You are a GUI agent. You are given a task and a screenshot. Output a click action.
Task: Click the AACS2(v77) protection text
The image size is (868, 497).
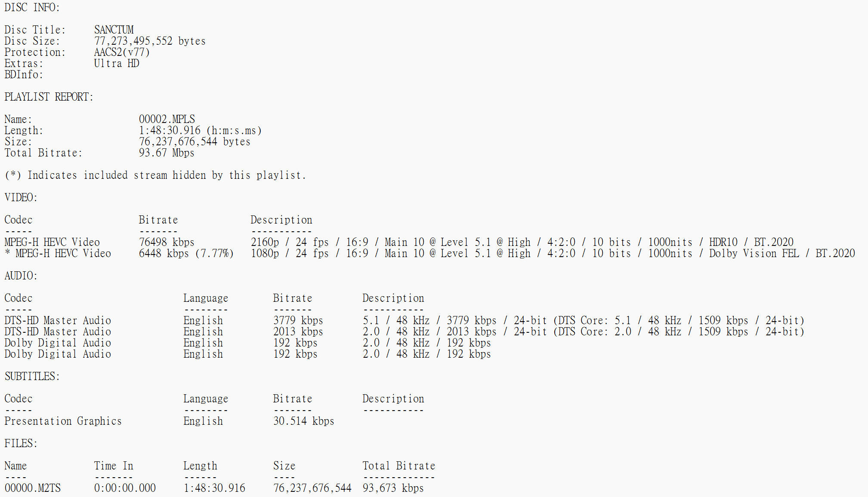122,52
